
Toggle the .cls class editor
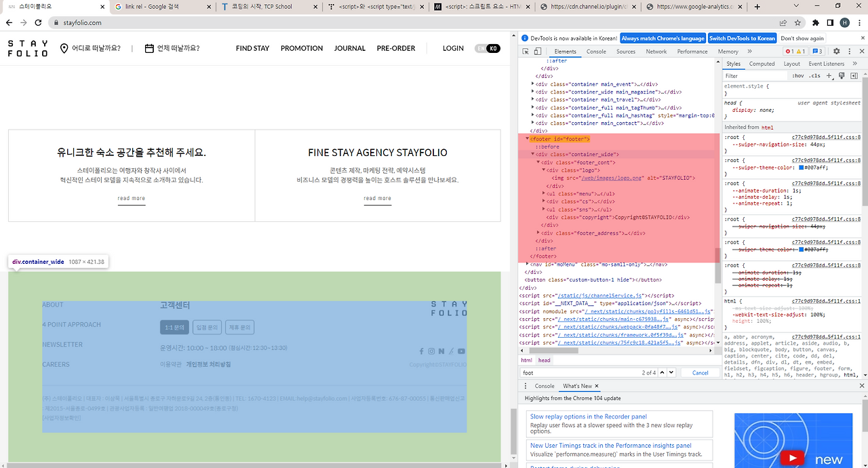point(815,76)
